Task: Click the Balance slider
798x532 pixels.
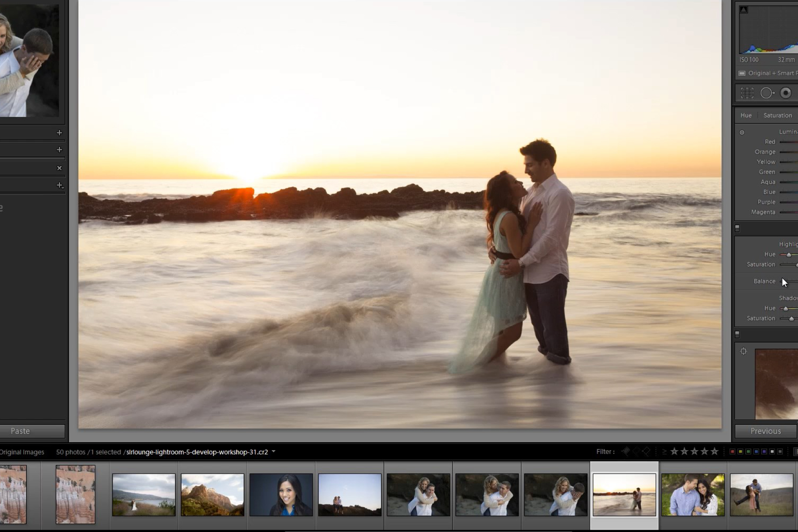Action: (x=789, y=282)
